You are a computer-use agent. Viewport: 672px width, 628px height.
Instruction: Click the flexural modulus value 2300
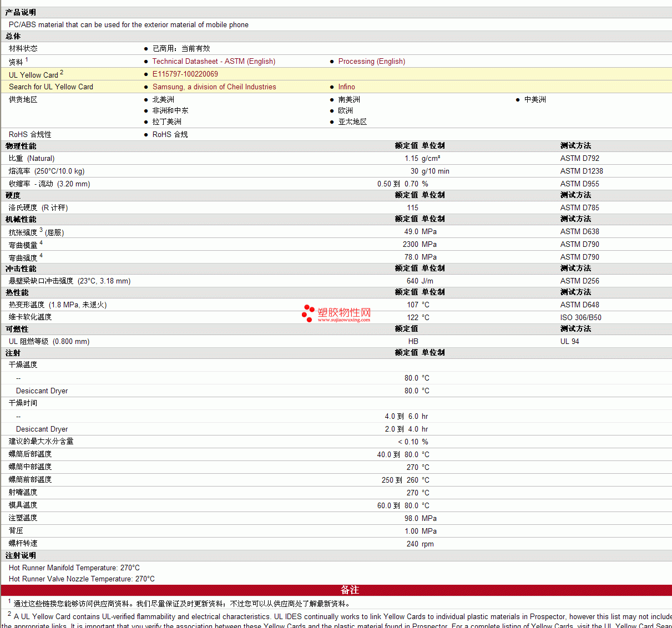[411, 245]
